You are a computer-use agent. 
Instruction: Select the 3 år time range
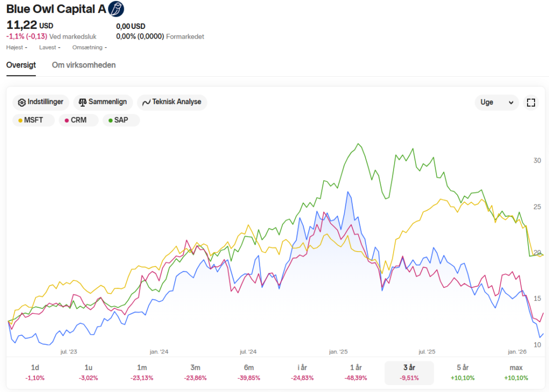tap(409, 372)
